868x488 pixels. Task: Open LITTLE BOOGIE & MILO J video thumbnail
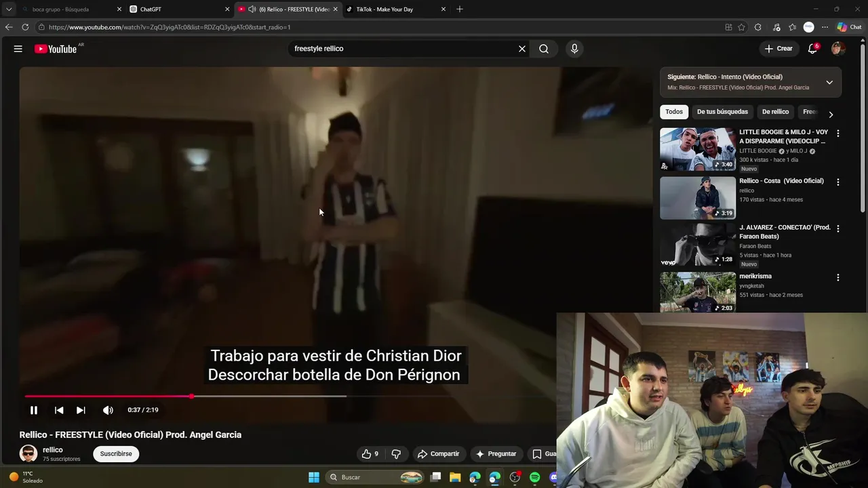point(698,149)
